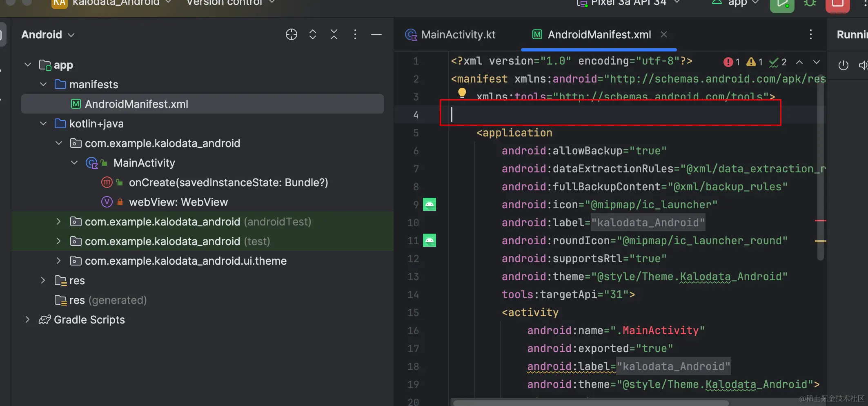Go to previous highlighted error arrow
This screenshot has width=868, height=406.
(x=799, y=62)
